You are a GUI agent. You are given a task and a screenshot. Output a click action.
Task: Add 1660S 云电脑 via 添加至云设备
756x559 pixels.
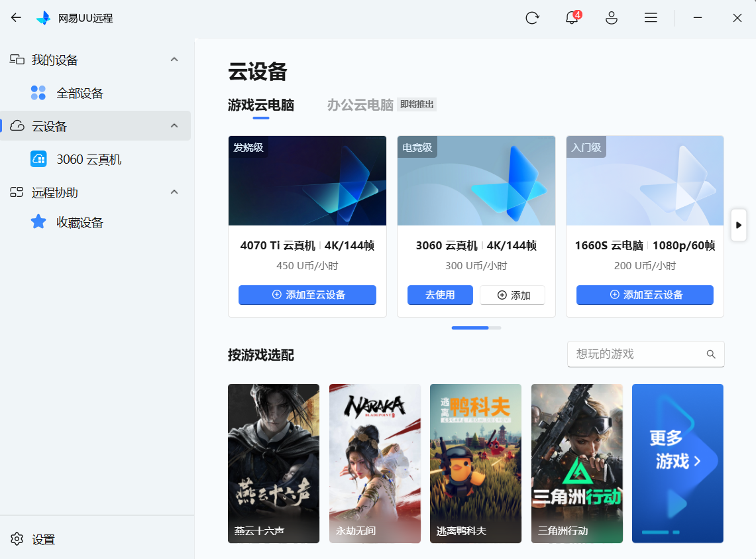click(x=645, y=295)
